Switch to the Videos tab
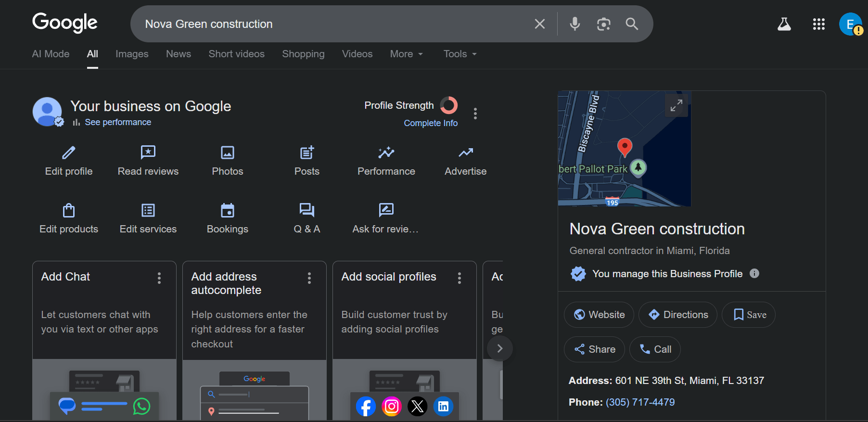Image resolution: width=868 pixels, height=422 pixels. click(x=357, y=54)
